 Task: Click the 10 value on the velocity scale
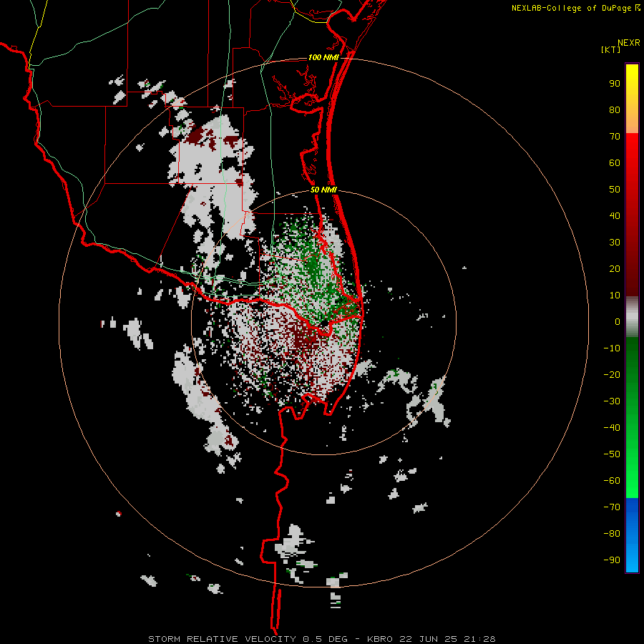pyautogui.click(x=615, y=296)
